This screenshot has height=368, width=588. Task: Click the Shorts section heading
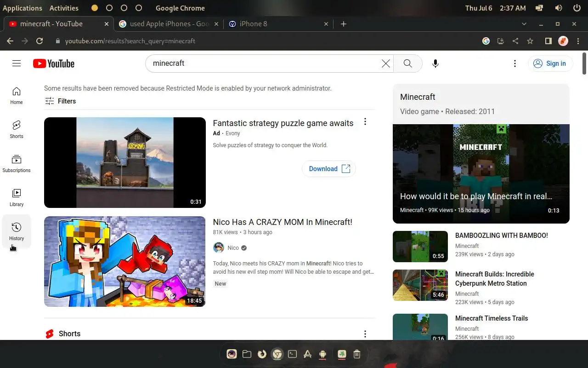coord(69,334)
